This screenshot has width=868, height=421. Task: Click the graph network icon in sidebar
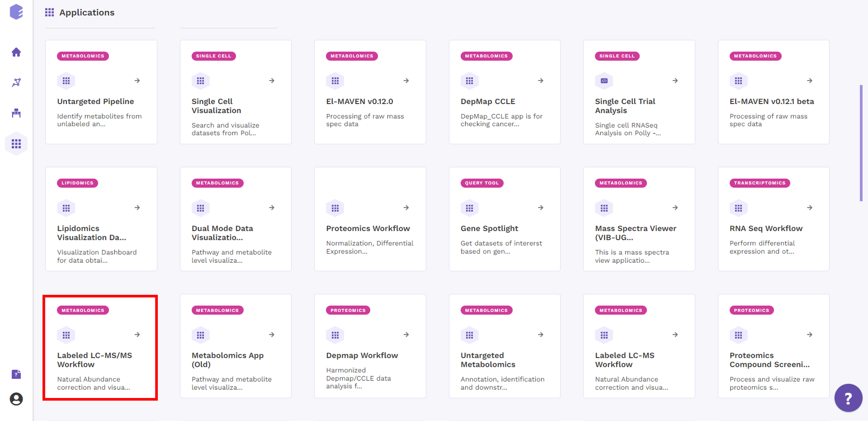(x=16, y=82)
